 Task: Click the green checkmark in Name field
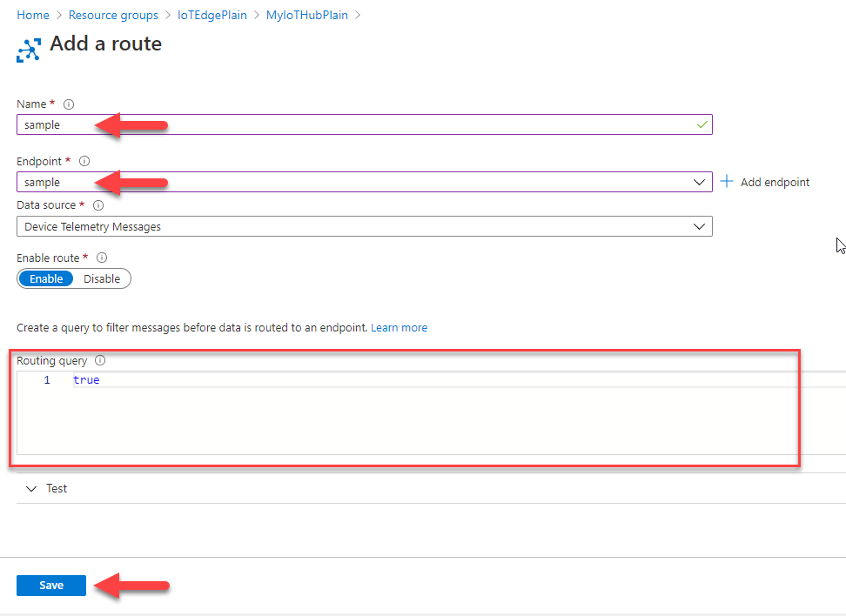pyautogui.click(x=702, y=124)
